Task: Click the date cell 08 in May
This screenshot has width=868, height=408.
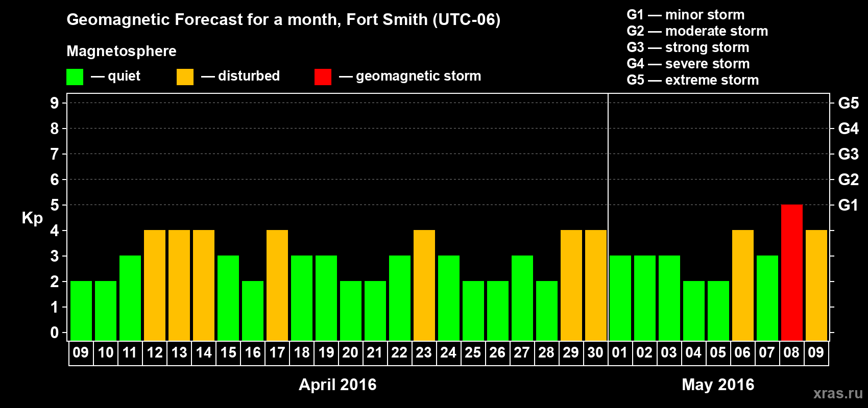Action: (x=792, y=353)
